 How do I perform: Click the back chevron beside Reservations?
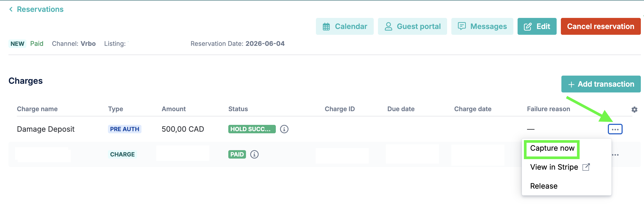tap(11, 9)
